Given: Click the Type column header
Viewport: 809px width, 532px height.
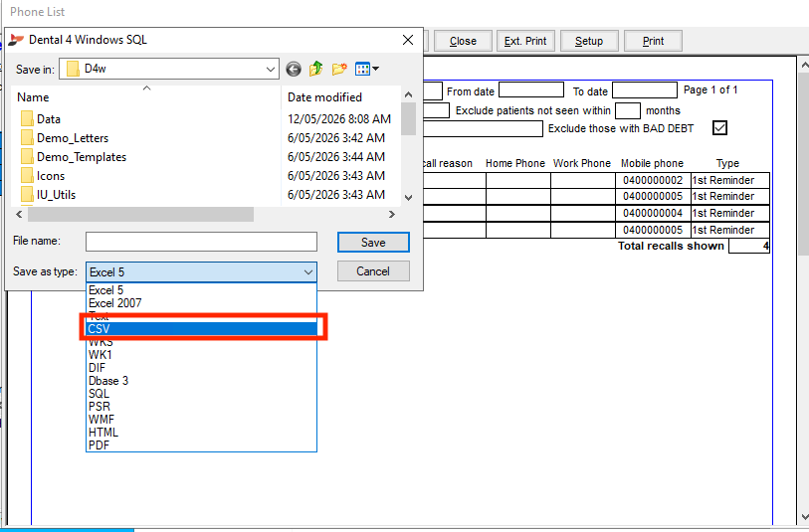Looking at the screenshot, I should pyautogui.click(x=727, y=163).
